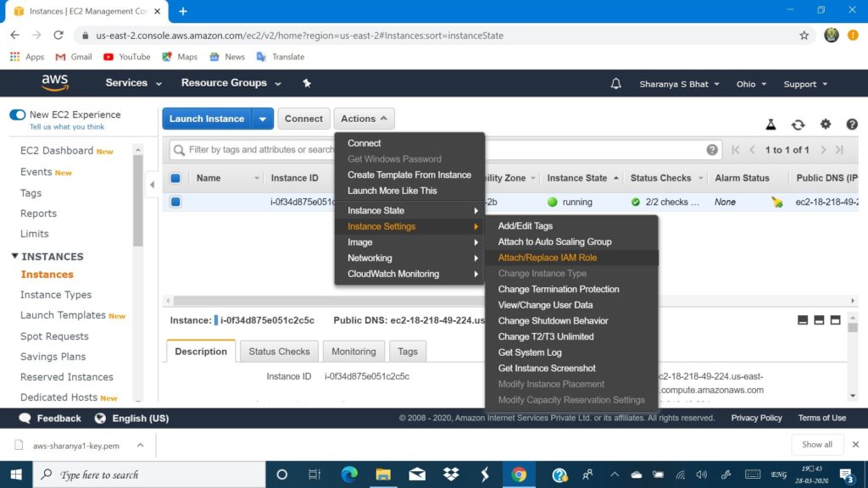868x488 pixels.
Task: Collapse the Actions dropdown
Action: [x=364, y=119]
